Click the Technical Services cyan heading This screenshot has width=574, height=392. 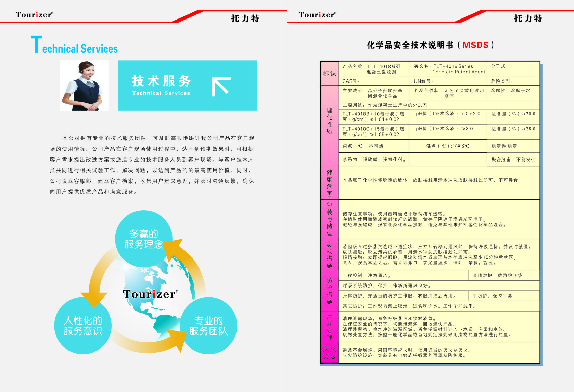point(75,46)
